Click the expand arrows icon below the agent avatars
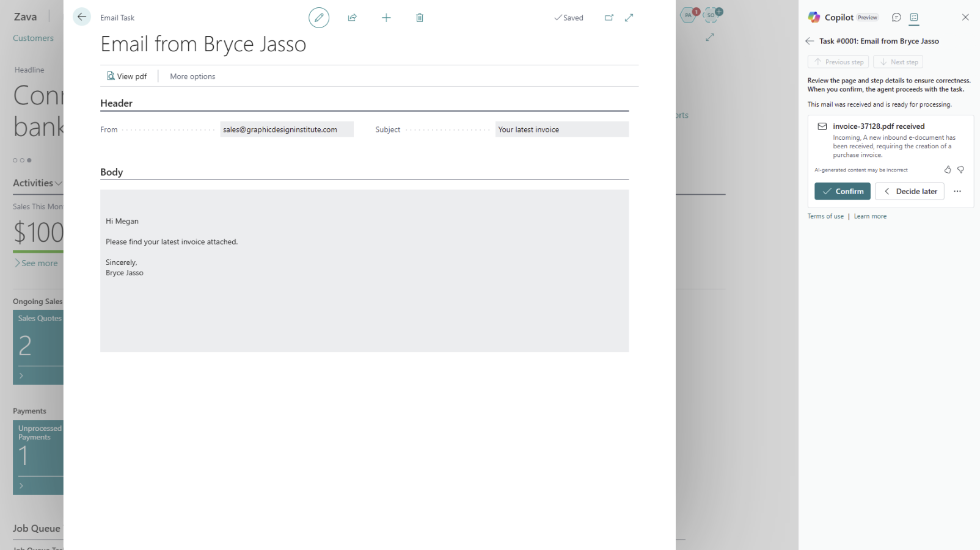The image size is (980, 550). coord(709,37)
